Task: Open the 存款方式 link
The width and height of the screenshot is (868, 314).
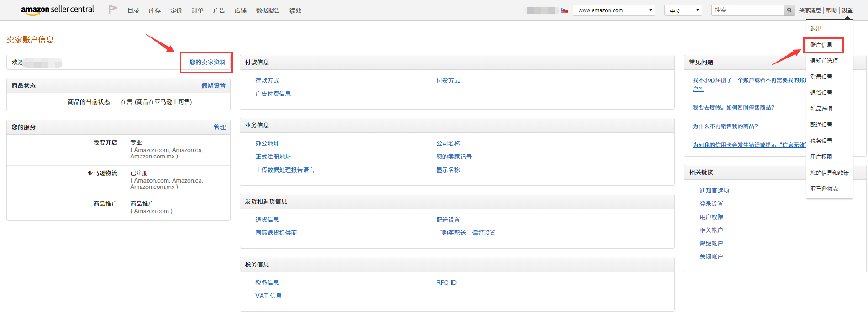Action: tap(267, 80)
